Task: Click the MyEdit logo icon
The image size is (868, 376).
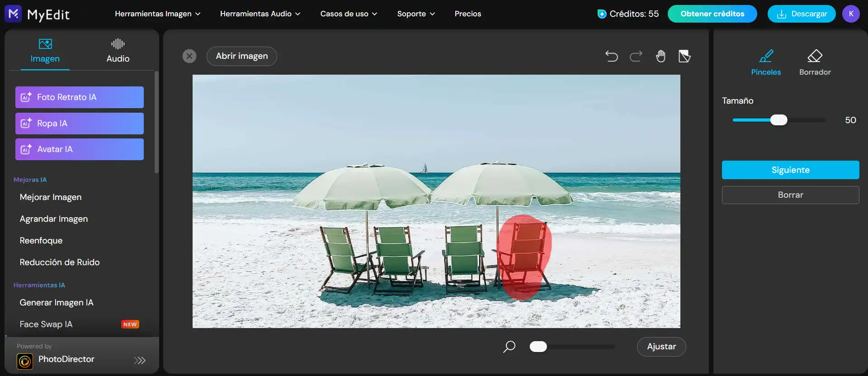Action: [x=13, y=14]
